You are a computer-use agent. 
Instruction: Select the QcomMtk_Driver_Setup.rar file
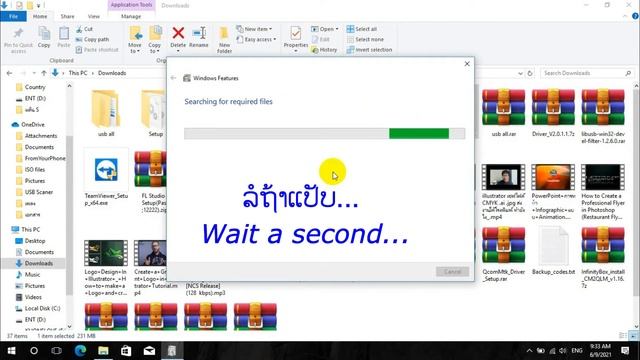(503, 255)
